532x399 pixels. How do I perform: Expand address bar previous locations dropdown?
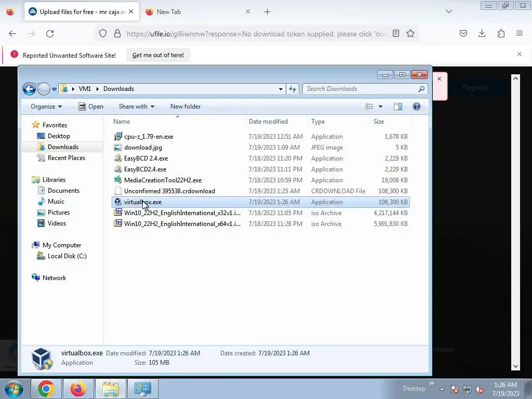click(x=281, y=89)
